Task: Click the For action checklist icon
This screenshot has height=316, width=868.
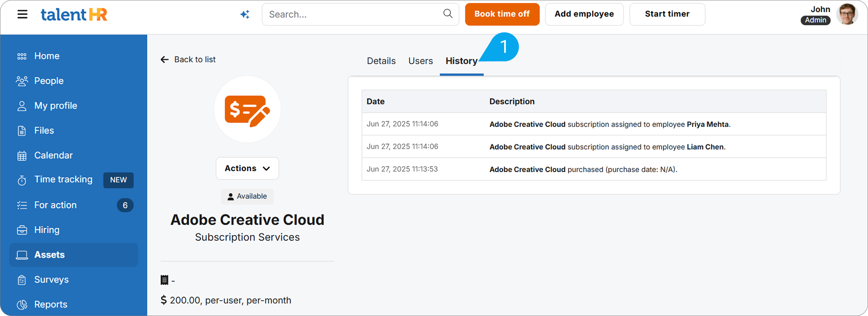Action: coord(22,205)
